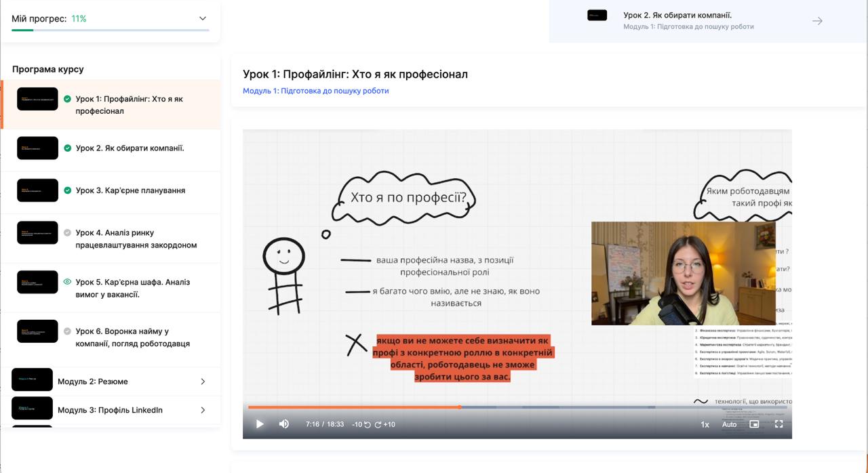This screenshot has width=868, height=473.
Task: Open Модуль 3: Профіль LinkedIn section
Action: pyautogui.click(x=111, y=410)
